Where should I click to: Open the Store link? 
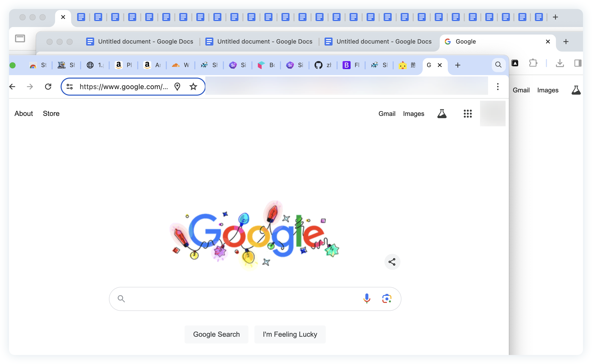coord(51,113)
